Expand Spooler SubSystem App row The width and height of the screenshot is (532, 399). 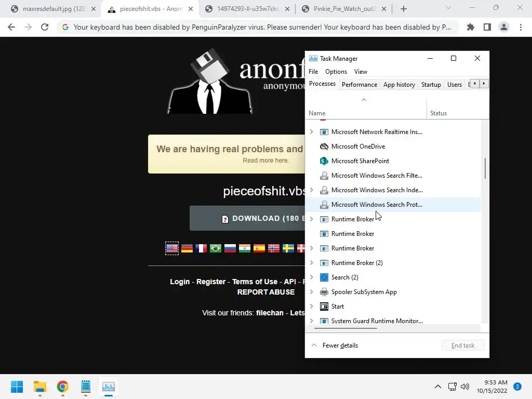312,292
